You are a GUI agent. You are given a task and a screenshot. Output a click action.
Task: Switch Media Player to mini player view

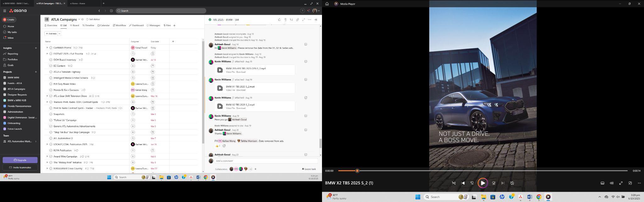coord(630,183)
